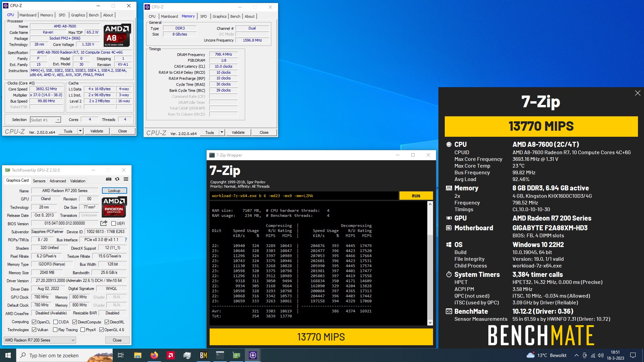Expand Tools dropdown arrow in CPU-Z Memory window
This screenshot has height=362, width=644.
point(222,132)
